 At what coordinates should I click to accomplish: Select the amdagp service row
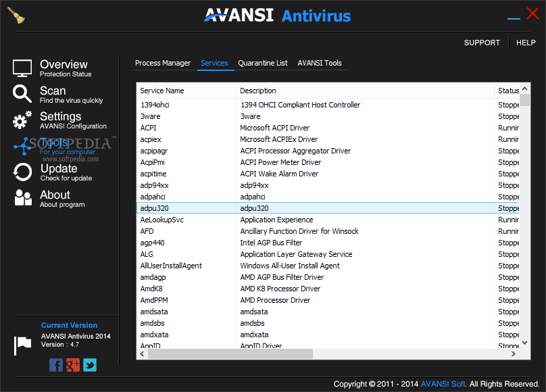pos(328,277)
